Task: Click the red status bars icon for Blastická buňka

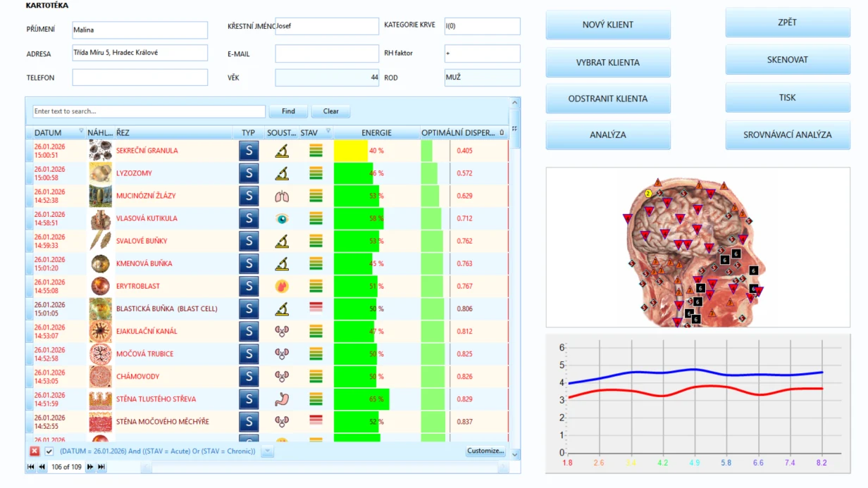Action: [x=316, y=308]
